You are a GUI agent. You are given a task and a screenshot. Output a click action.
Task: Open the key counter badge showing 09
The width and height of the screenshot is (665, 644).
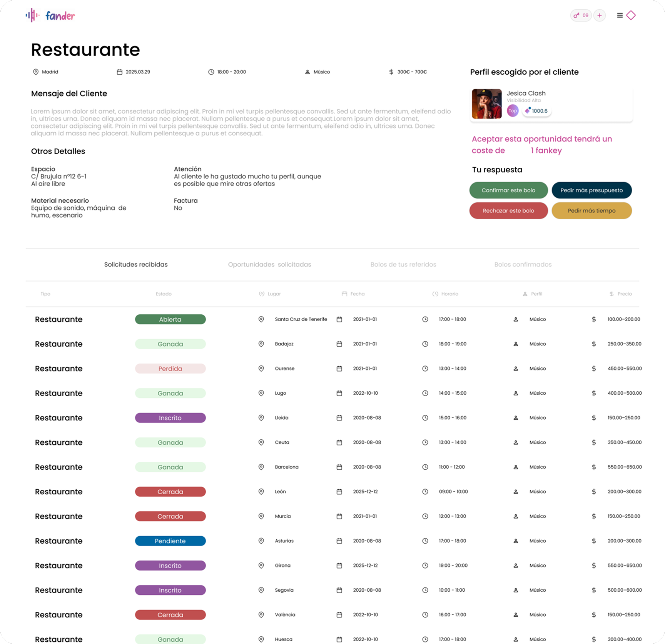coord(581,15)
